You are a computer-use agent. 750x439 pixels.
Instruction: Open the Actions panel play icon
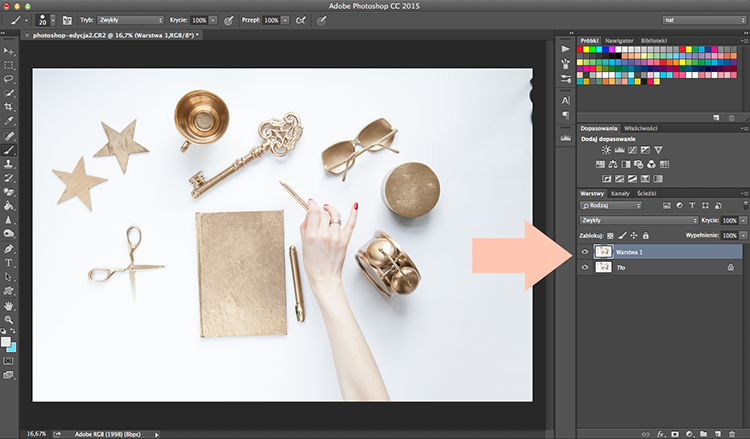coord(565,49)
